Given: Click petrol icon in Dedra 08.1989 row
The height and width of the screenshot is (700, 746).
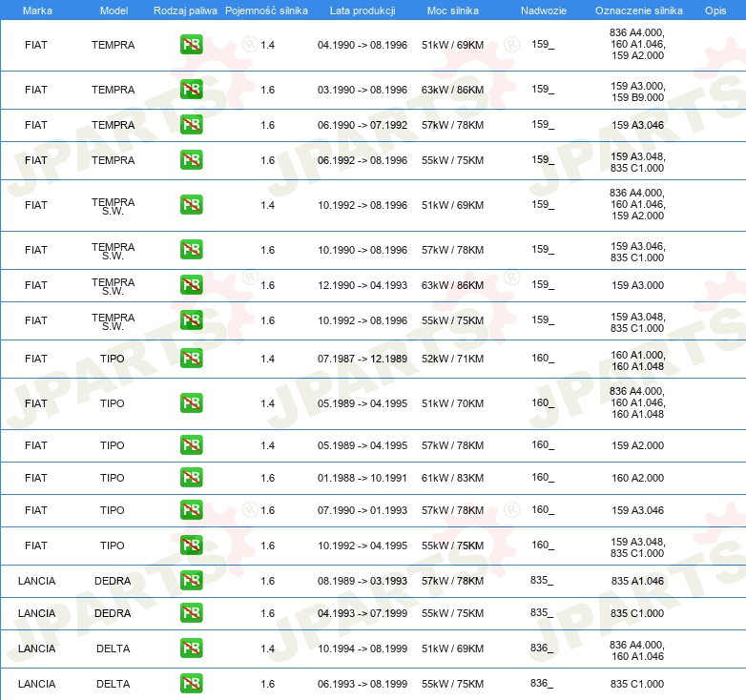Looking at the screenshot, I should click(x=191, y=580).
